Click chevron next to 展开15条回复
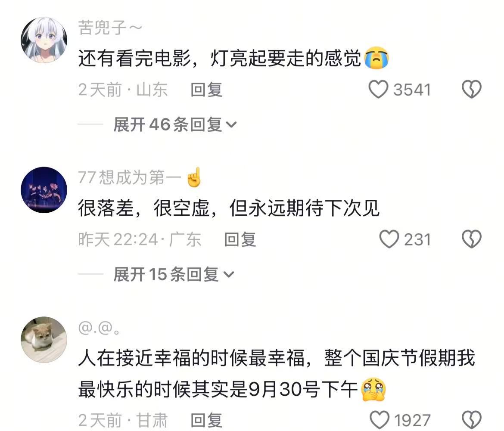Screen dimensions: 504x431 point(229,275)
